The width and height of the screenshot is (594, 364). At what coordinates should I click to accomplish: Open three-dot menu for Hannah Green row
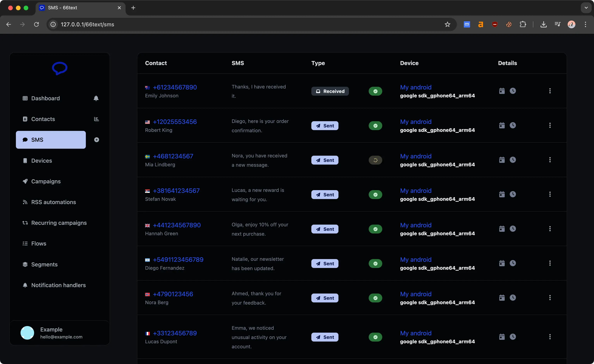pyautogui.click(x=550, y=229)
